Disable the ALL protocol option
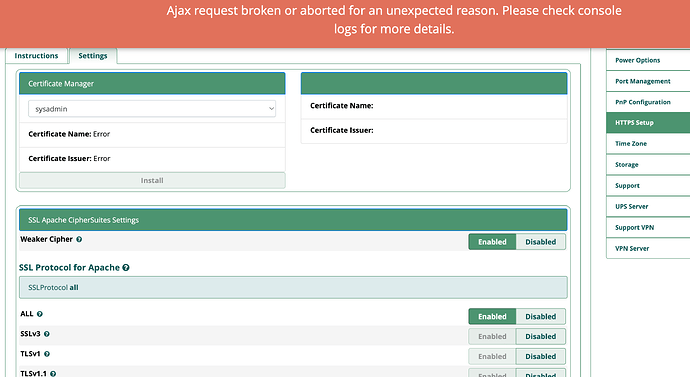Viewport: 690px width, 377px height. (540, 316)
